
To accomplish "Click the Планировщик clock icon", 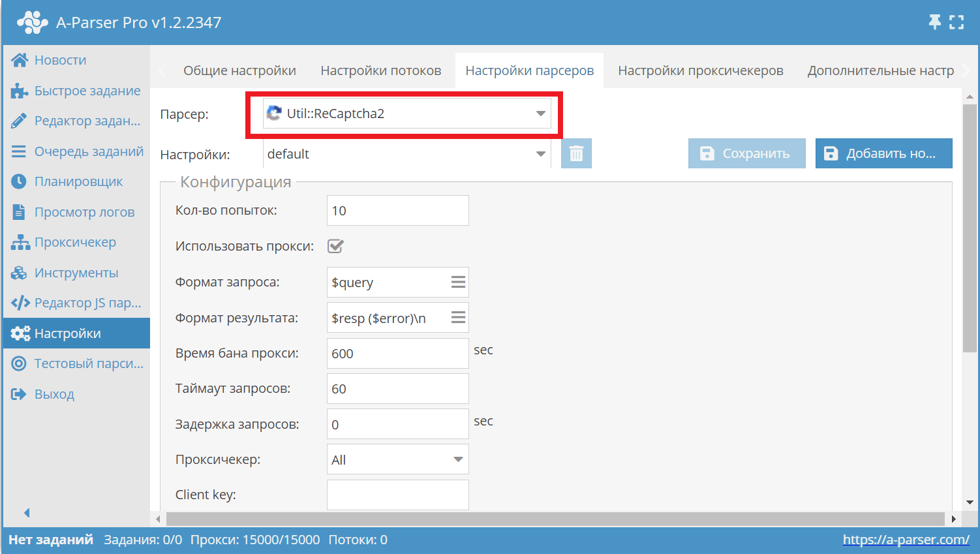I will 19,181.
